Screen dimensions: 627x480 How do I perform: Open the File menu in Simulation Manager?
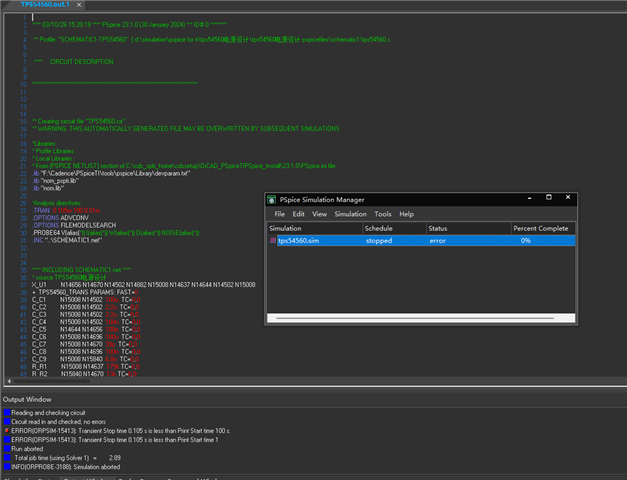(280, 214)
